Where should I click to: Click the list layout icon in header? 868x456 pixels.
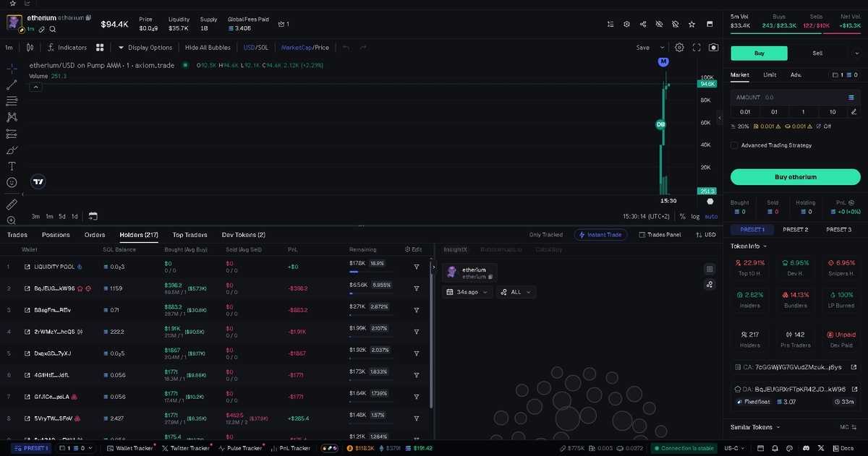pyautogui.click(x=610, y=24)
